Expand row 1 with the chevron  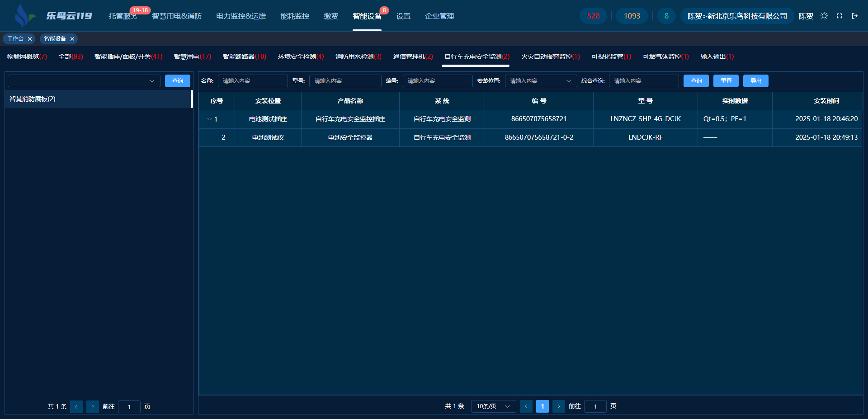(x=209, y=119)
